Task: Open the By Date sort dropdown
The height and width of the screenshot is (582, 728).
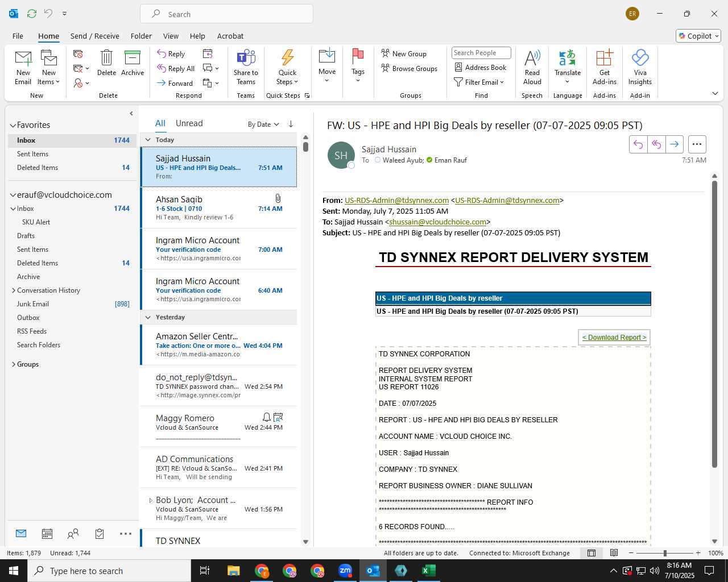Action: [263, 124]
